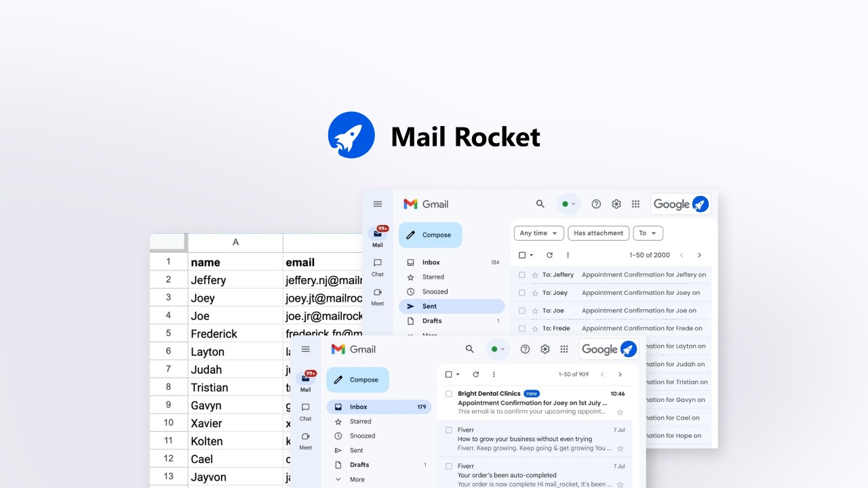The image size is (868, 488).
Task: Tick the select-all checkbox in the back Gmail window
Action: [522, 256]
